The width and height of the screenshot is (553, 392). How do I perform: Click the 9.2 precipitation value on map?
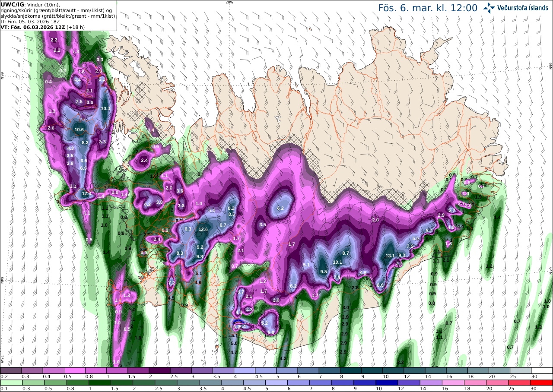point(200,247)
